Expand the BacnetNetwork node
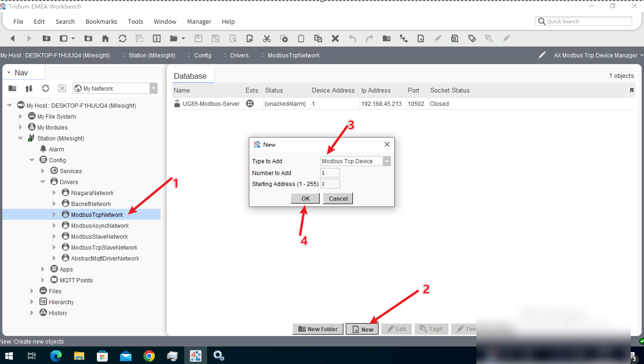 click(x=54, y=204)
